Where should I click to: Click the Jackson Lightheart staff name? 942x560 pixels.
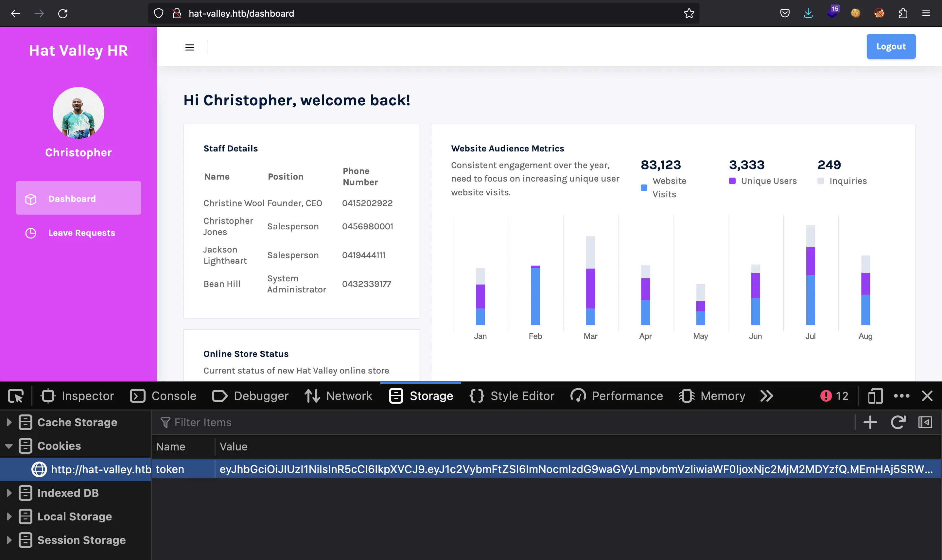[x=225, y=255]
